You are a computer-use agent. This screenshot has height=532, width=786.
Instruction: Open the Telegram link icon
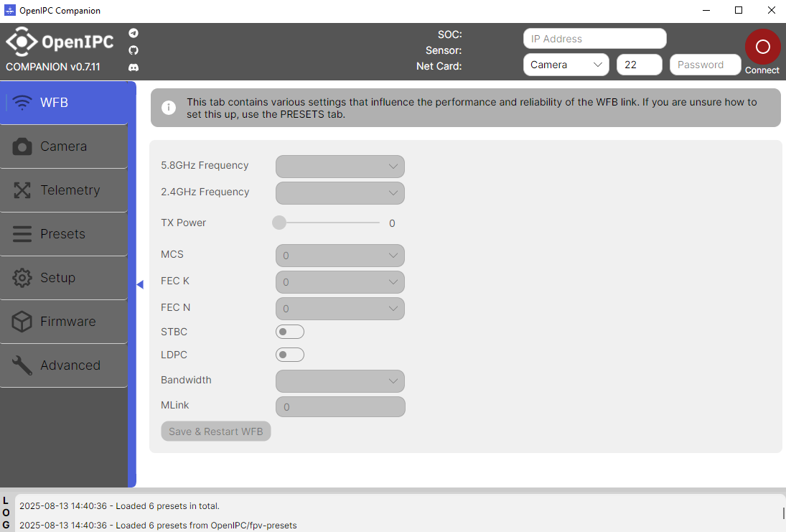[134, 33]
